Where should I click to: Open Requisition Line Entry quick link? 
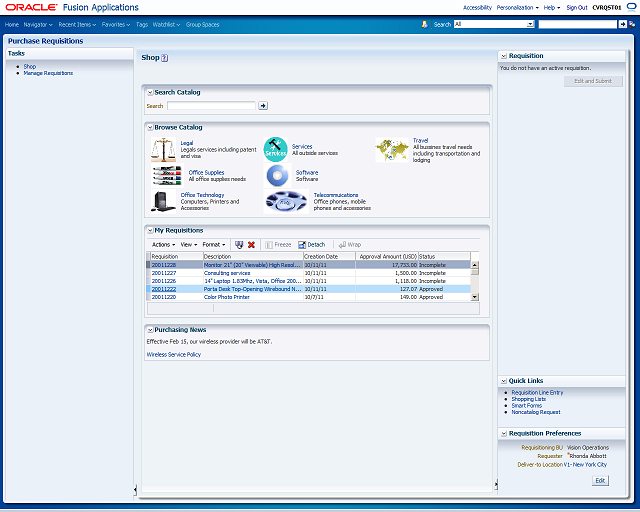[537, 392]
